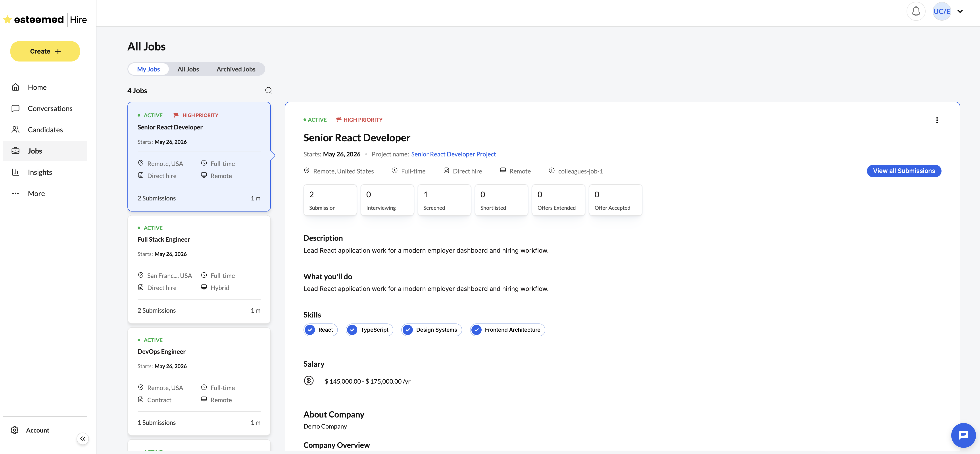Click the location pin beside Remote, United States

pyautogui.click(x=307, y=171)
